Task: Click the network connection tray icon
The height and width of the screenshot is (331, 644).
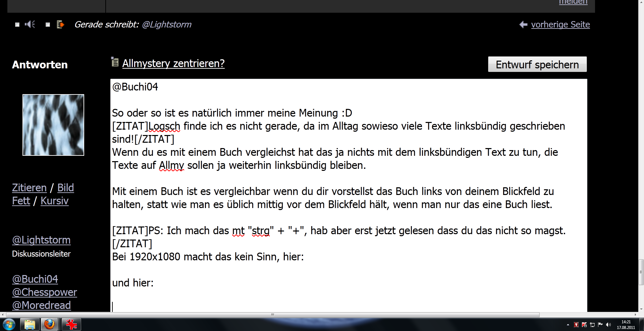Action: point(592,325)
